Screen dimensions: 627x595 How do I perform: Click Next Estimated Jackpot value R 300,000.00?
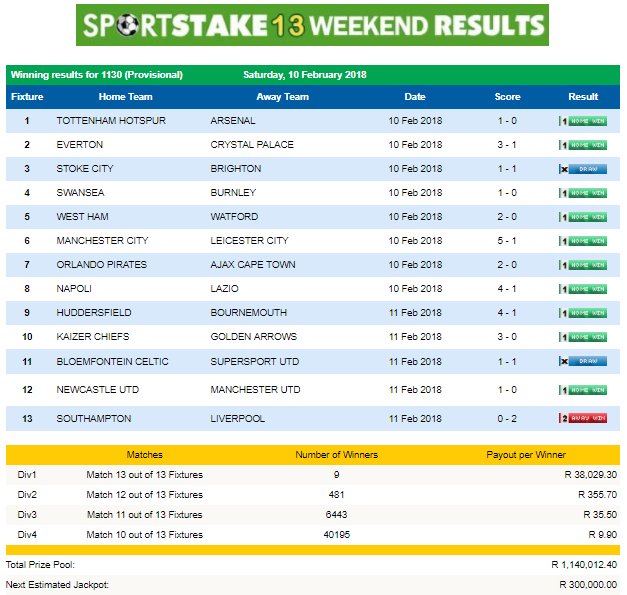coord(588,585)
